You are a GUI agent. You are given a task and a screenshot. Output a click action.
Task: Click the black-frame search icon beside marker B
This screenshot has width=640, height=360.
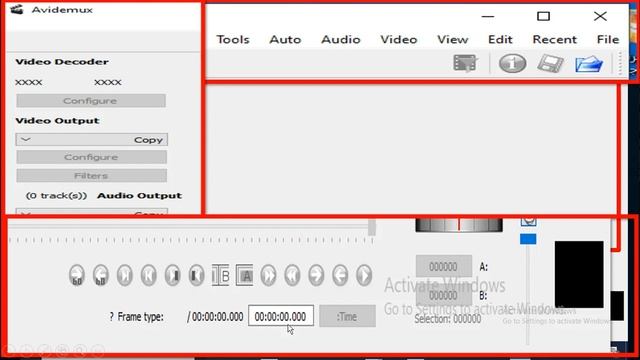coord(196,275)
